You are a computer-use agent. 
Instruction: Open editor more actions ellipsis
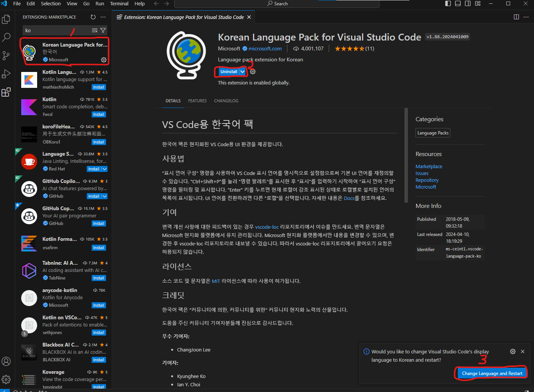click(x=526, y=17)
